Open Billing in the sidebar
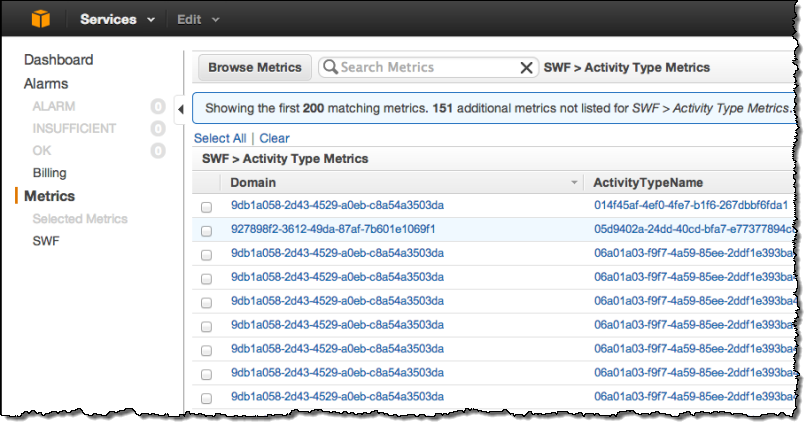Image resolution: width=810 pixels, height=427 pixels. point(50,173)
